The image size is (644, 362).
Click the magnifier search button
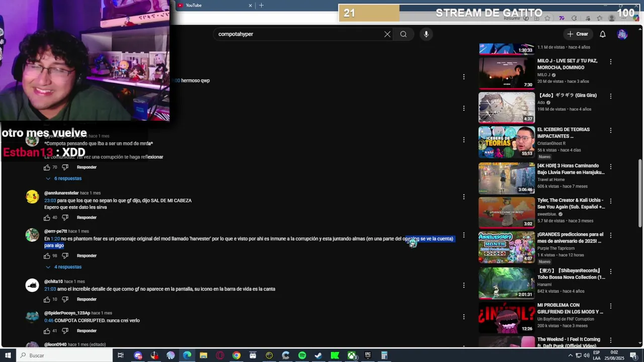(x=404, y=34)
